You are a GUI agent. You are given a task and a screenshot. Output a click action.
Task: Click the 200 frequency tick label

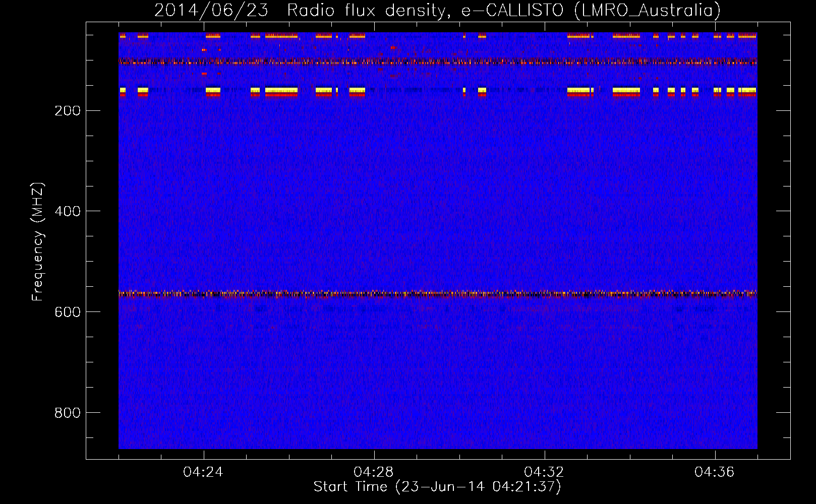(x=68, y=111)
